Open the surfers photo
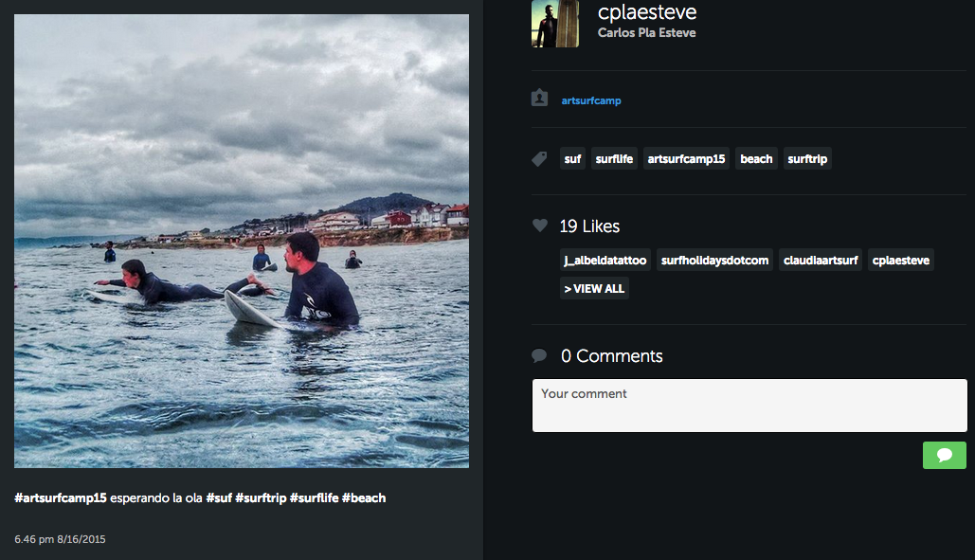The width and height of the screenshot is (975, 560). click(242, 241)
